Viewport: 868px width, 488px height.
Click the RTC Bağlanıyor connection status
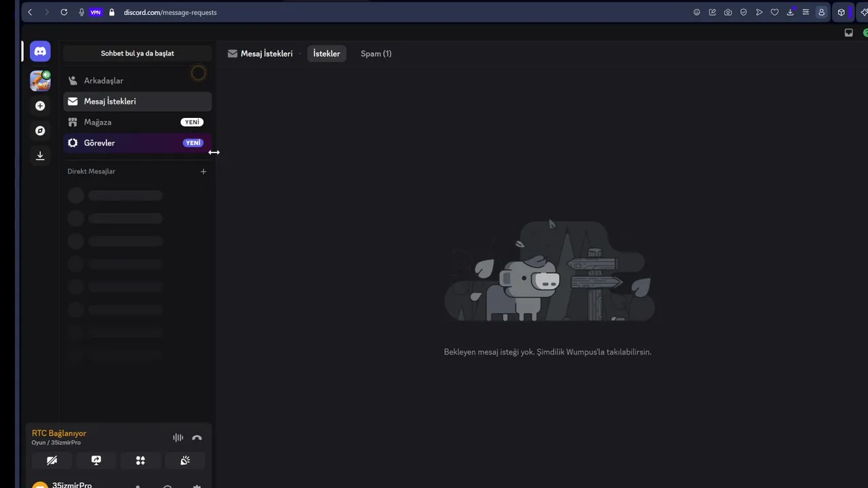(59, 433)
